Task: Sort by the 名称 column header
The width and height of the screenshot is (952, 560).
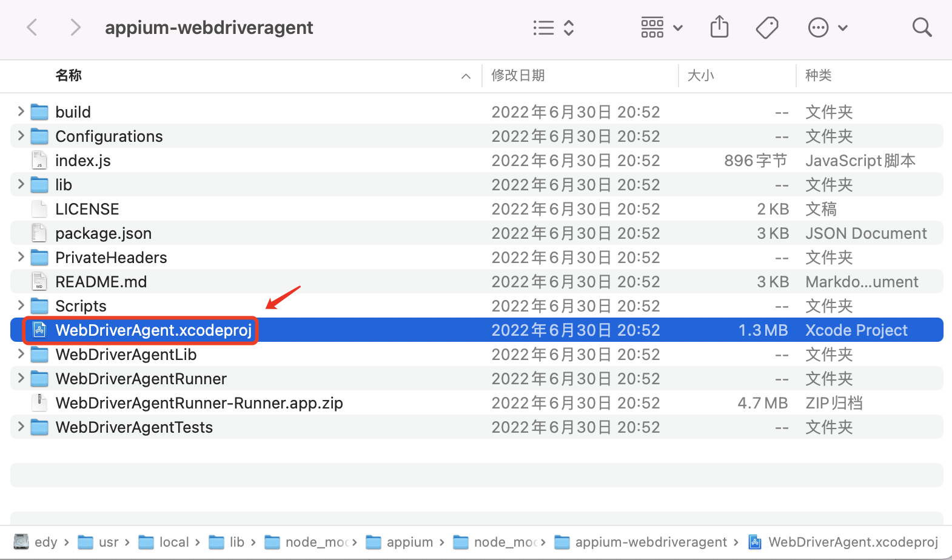Action: [69, 75]
